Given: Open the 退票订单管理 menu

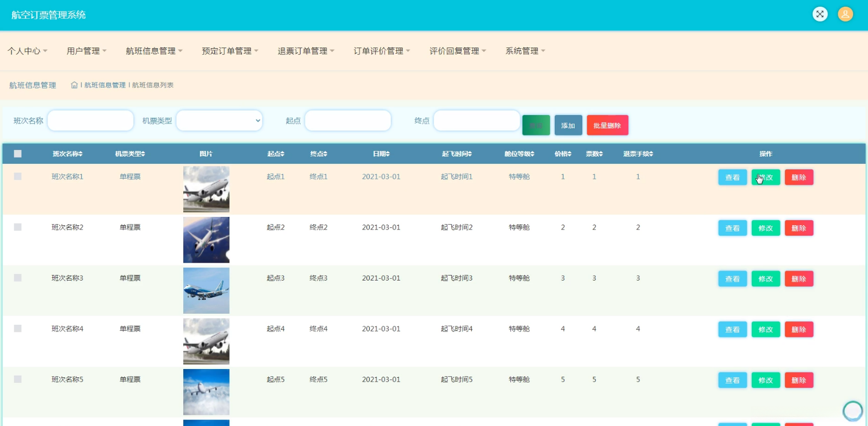Looking at the screenshot, I should [306, 51].
